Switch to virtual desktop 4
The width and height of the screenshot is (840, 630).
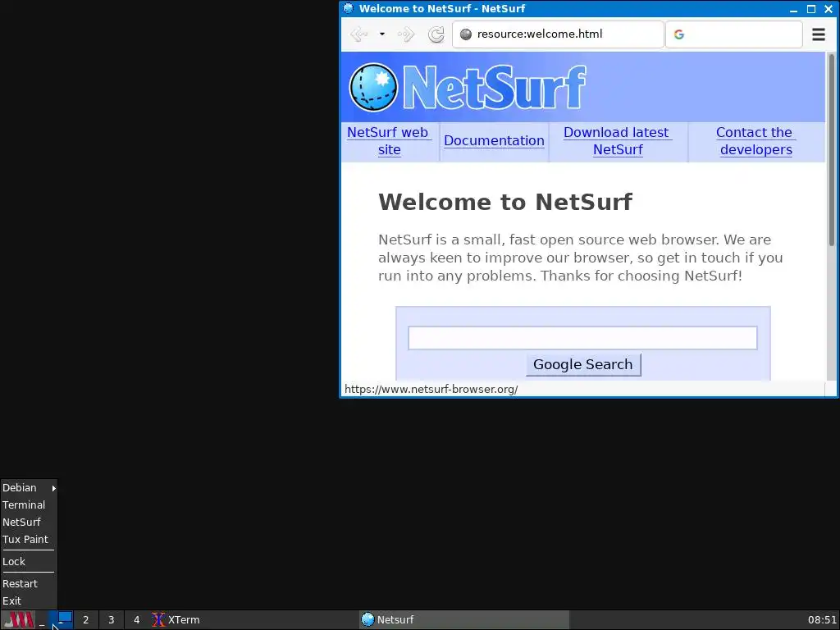point(136,620)
